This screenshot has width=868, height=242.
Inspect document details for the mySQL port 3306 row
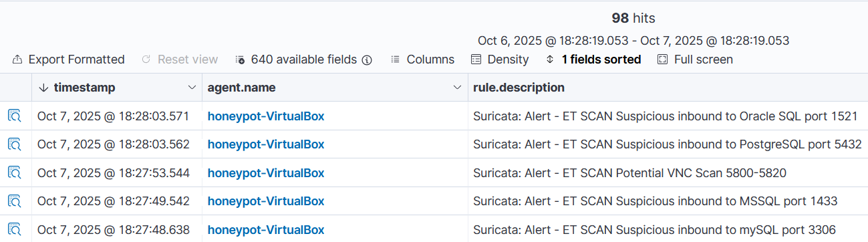(15, 230)
